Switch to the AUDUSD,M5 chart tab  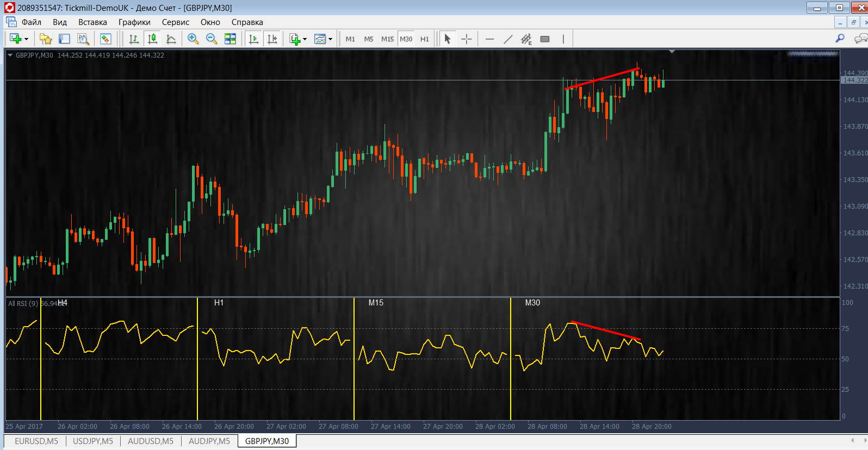click(151, 441)
